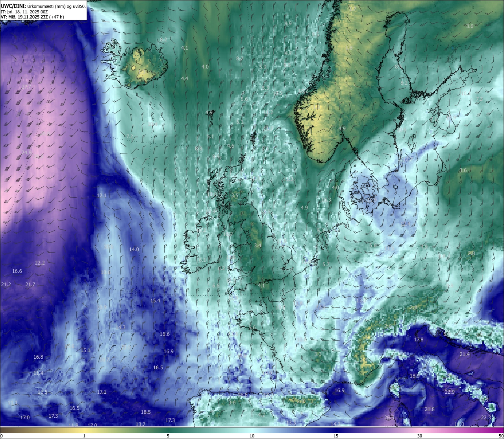This screenshot has height=439, width=504.
Task: Click the map value 4.2 over Spain
Action: [x=261, y=414]
